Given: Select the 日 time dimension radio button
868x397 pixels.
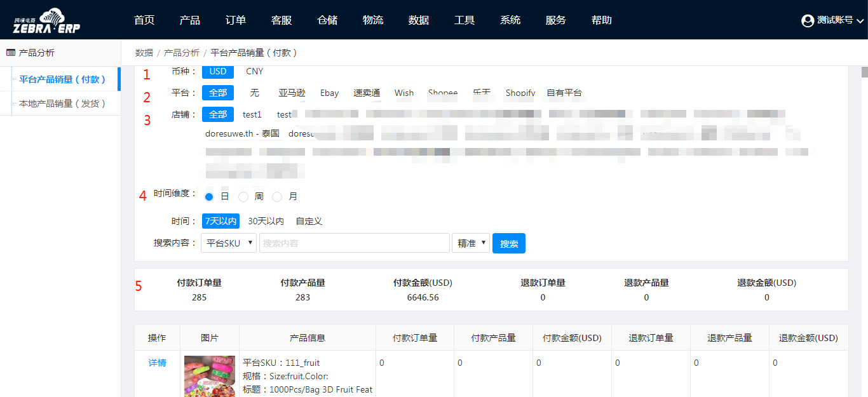Looking at the screenshot, I should (x=209, y=197).
